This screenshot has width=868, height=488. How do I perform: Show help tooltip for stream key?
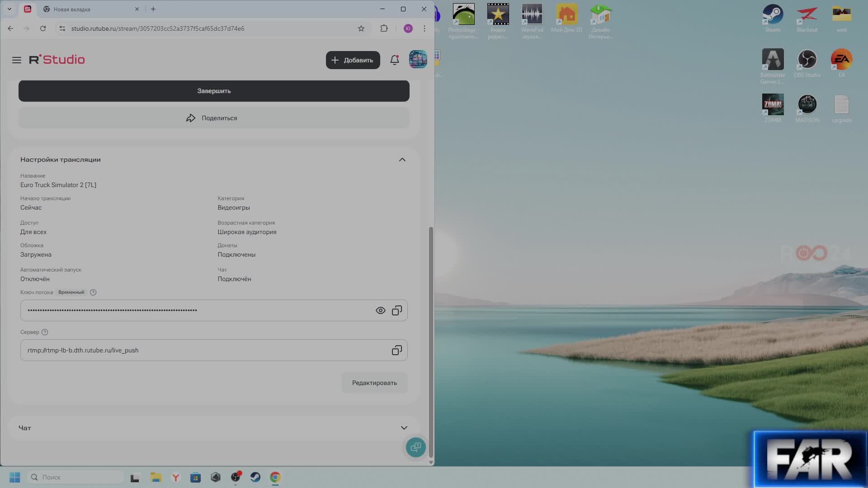[93, 292]
